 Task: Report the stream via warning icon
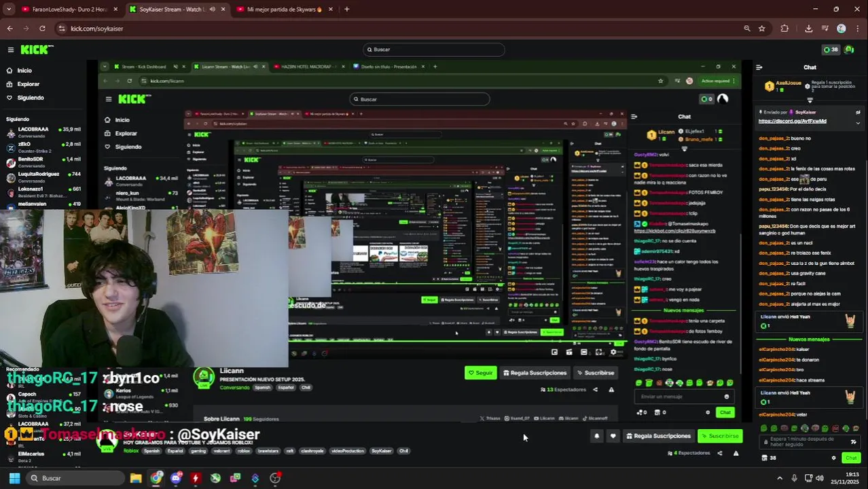pos(736,453)
